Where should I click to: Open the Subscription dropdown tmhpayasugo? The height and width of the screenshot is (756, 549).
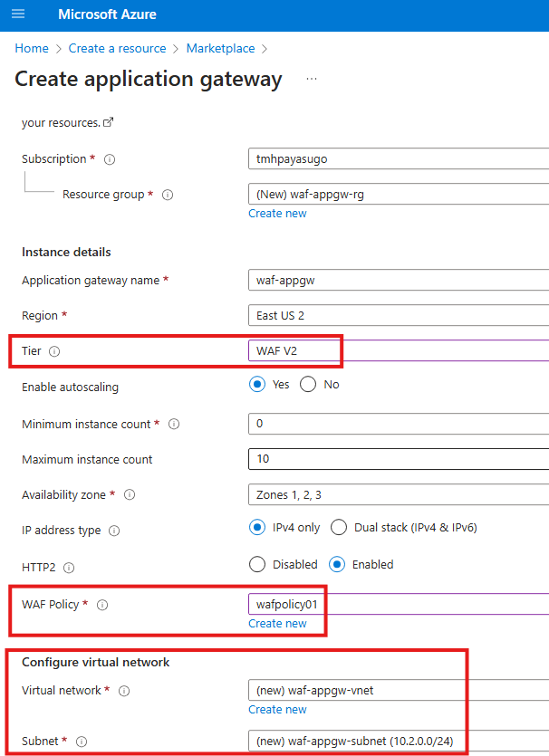click(399, 158)
